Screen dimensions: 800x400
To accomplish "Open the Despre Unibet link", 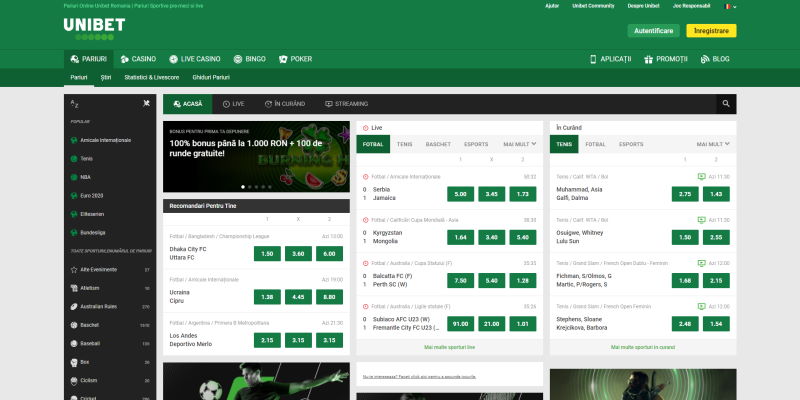I will [x=643, y=6].
